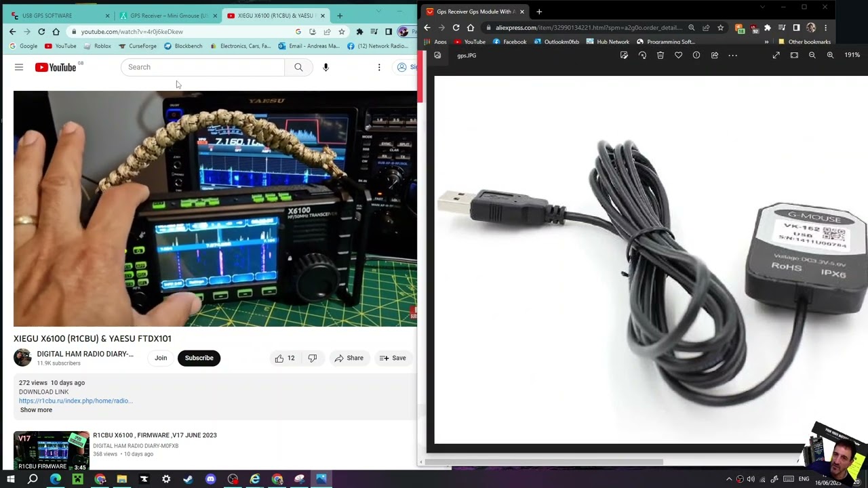Select the XIEGU X6100 YouTube tab
Screen dimensions: 868x488
[275, 16]
